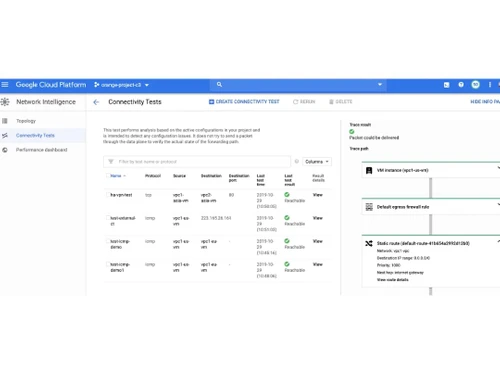Image resolution: width=500 pixels, height=375 pixels.
Task: Focus the top search field
Action: pyautogui.click(x=299, y=85)
